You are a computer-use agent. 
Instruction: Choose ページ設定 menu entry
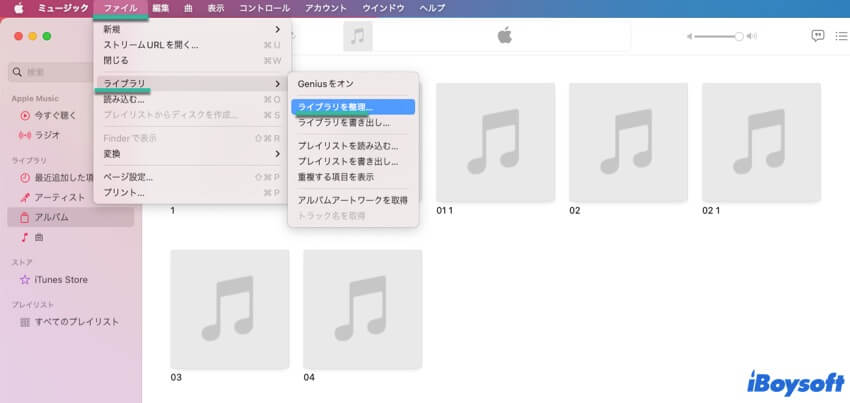point(192,177)
